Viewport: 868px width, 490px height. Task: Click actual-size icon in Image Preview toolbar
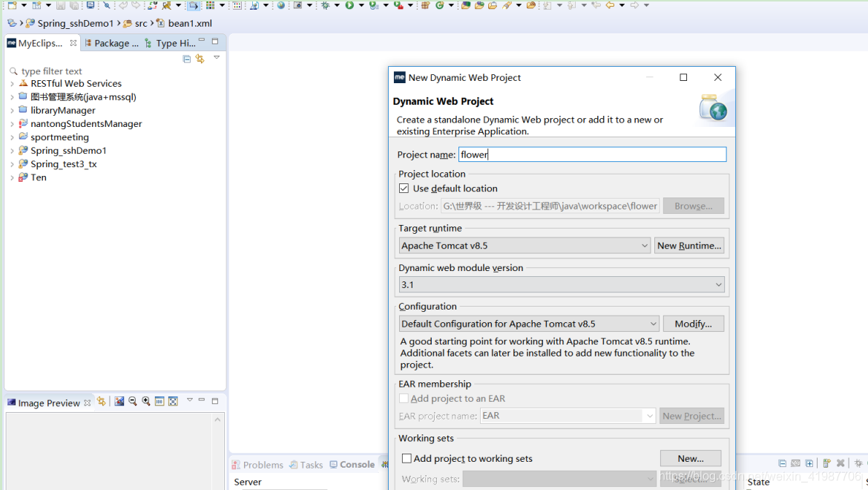160,402
